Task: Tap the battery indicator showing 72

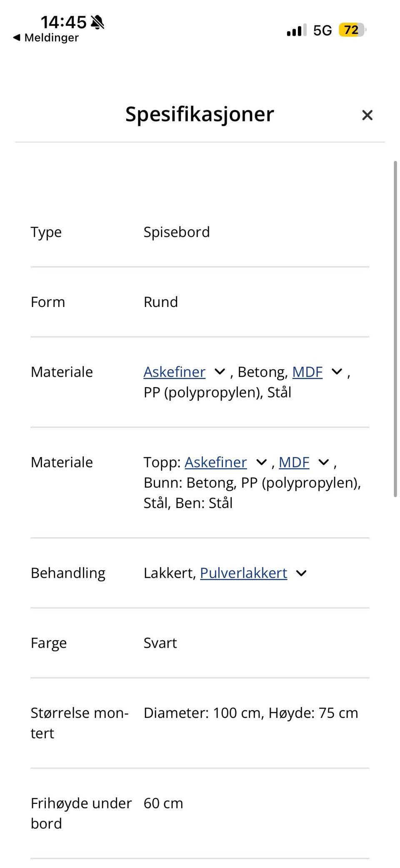Action: coord(351,30)
